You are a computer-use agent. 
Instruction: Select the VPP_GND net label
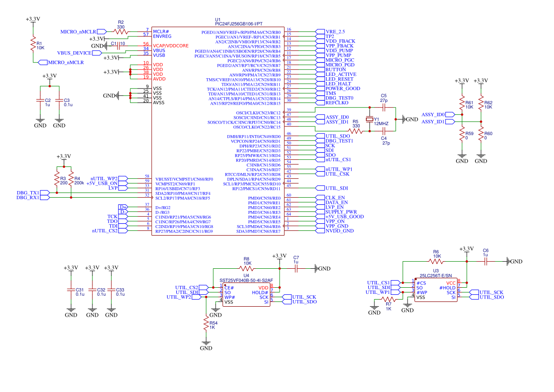point(332,226)
